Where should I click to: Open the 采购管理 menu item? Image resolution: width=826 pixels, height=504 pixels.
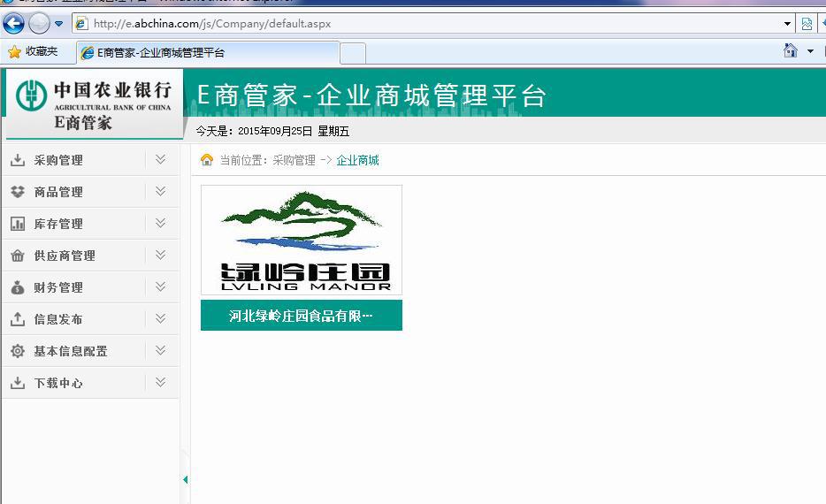(58, 160)
